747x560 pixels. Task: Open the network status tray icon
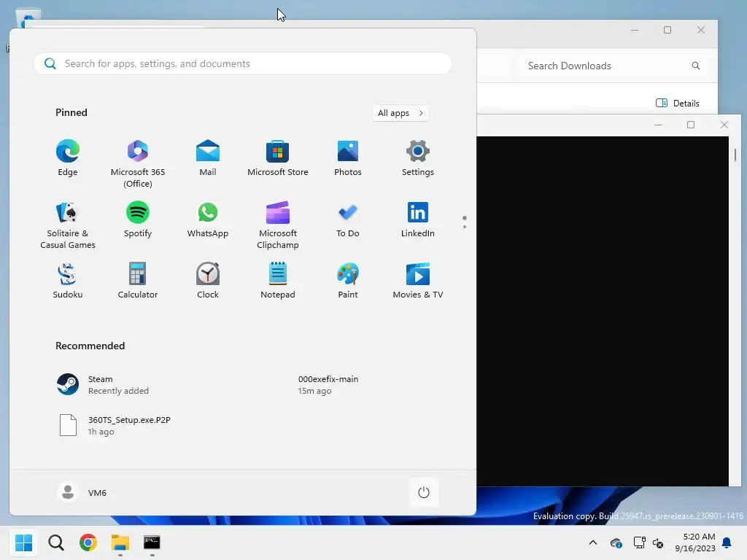click(639, 542)
